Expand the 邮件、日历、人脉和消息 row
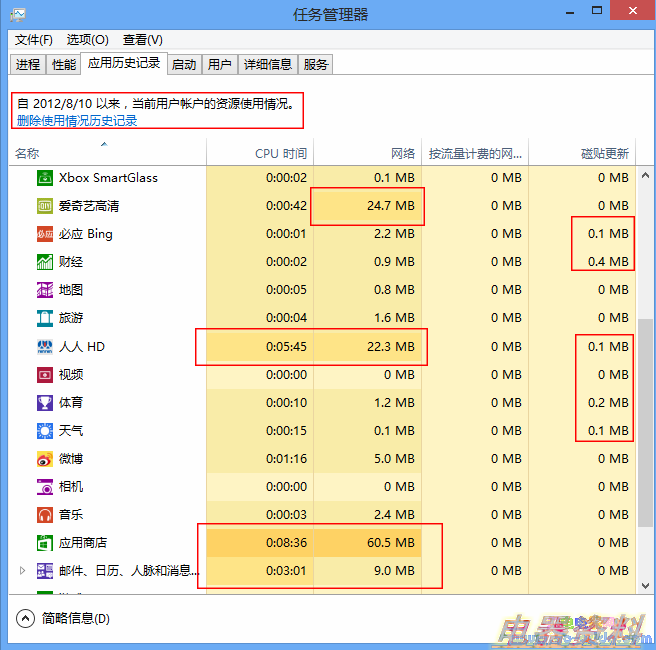This screenshot has height=650, width=656. [23, 571]
